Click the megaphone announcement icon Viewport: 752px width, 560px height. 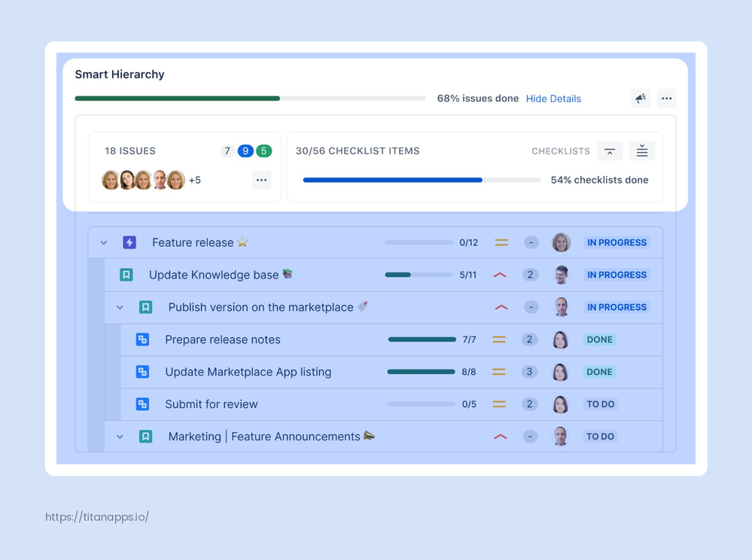point(641,99)
